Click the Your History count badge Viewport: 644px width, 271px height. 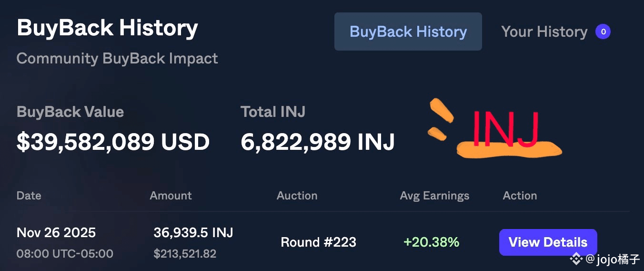pyautogui.click(x=603, y=32)
